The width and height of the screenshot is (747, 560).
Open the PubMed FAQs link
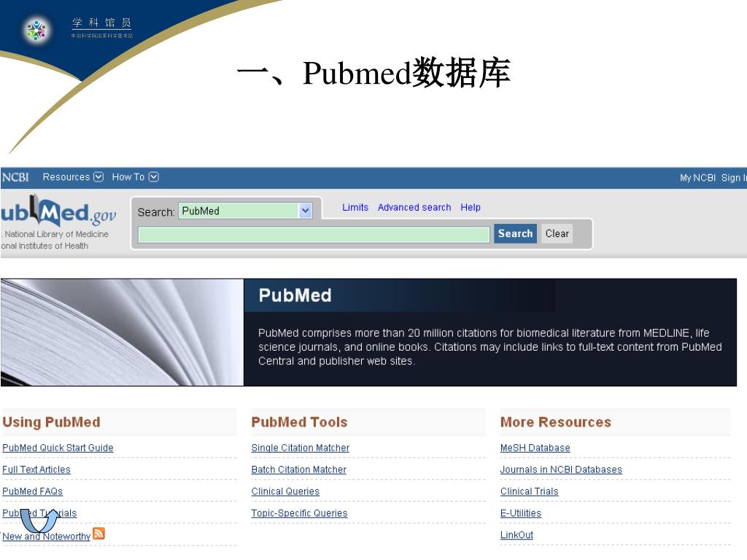point(32,491)
